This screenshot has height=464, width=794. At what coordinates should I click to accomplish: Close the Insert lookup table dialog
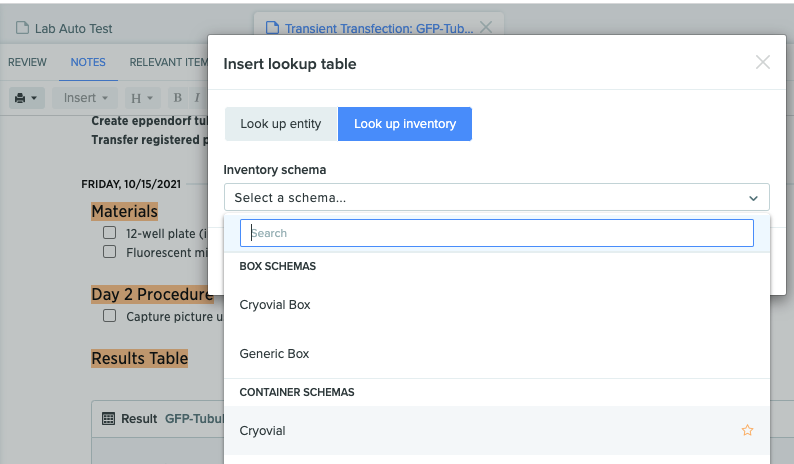[x=763, y=62]
